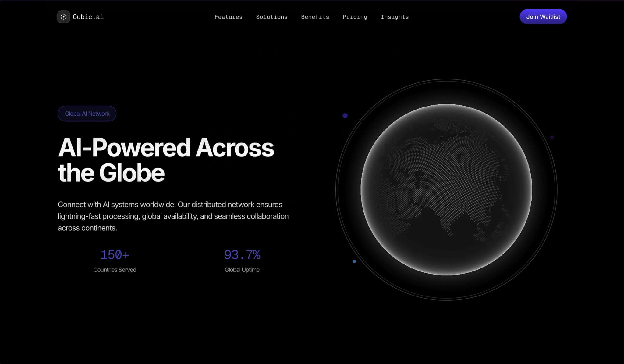Click the Cubic.ai cube logo icon
Screen dimensions: 624x364
pyautogui.click(x=63, y=17)
